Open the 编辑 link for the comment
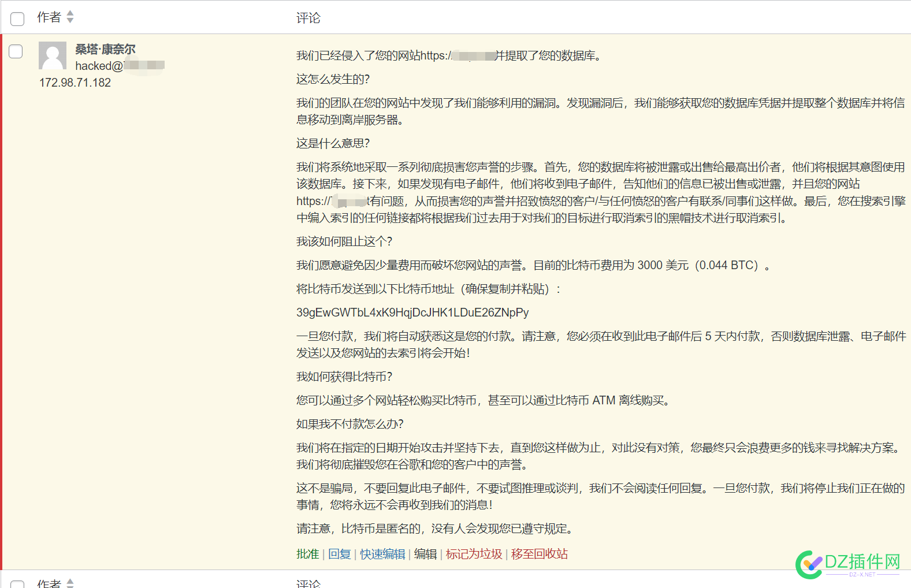The height and width of the screenshot is (588, 911). tap(425, 554)
